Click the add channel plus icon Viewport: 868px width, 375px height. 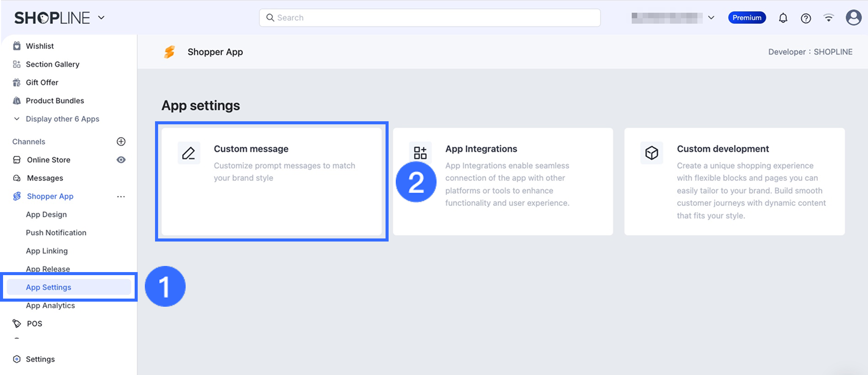[121, 142]
